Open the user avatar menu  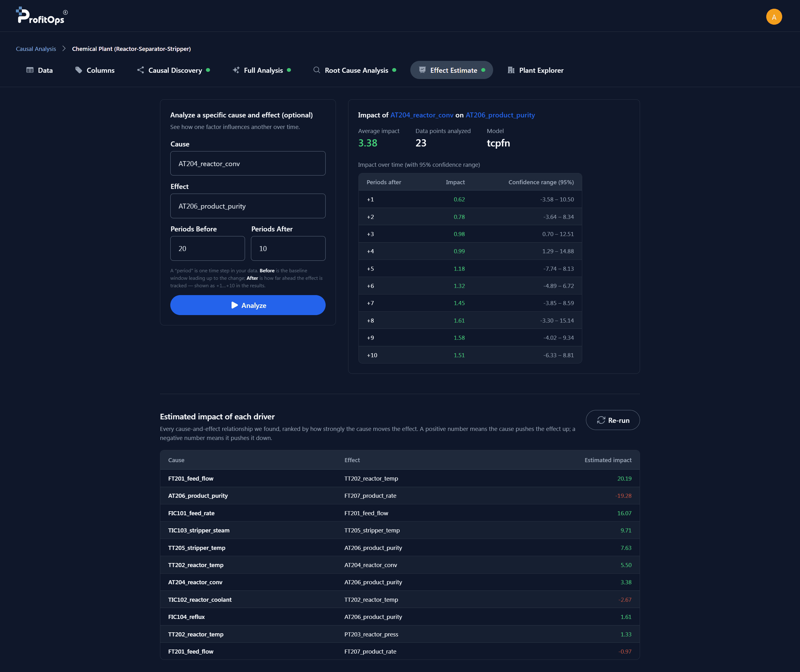pos(774,17)
